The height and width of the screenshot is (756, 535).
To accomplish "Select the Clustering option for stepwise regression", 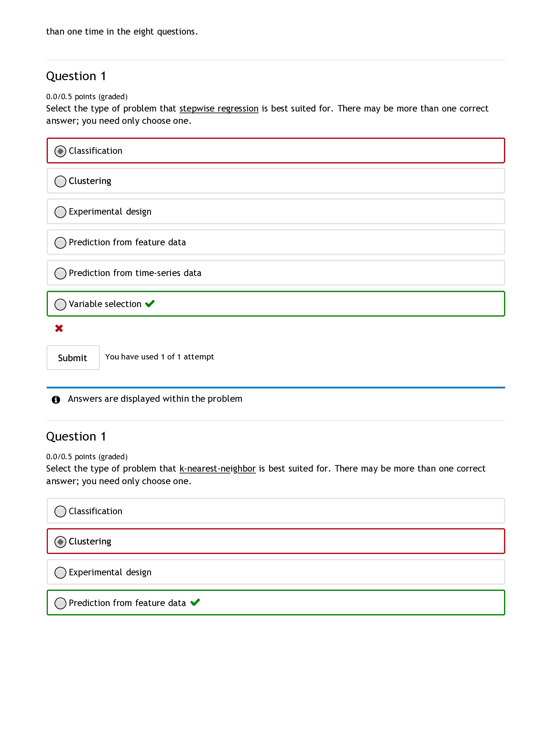I will (60, 181).
